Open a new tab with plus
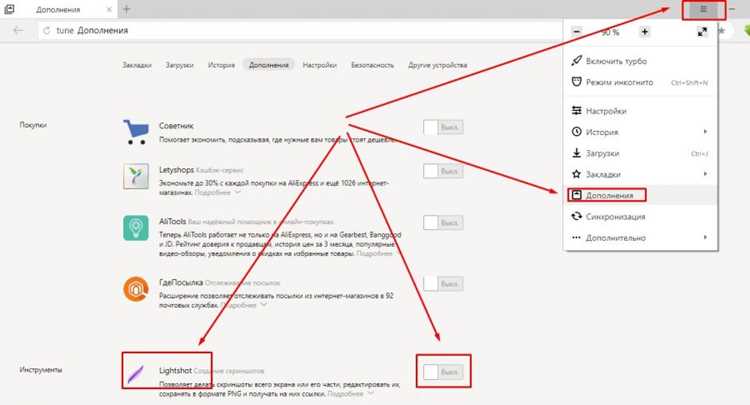This screenshot has height=405, width=750. click(126, 10)
